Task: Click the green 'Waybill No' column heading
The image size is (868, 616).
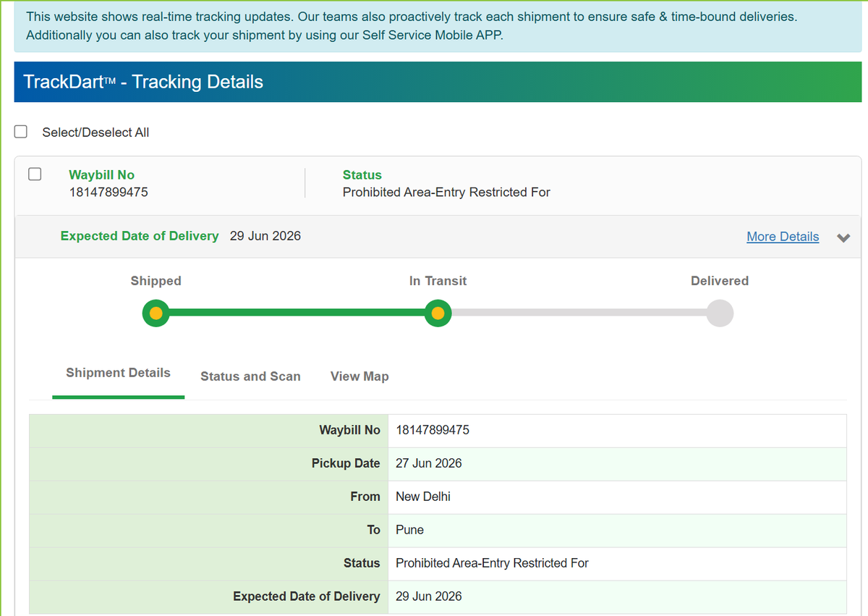Action: (101, 174)
